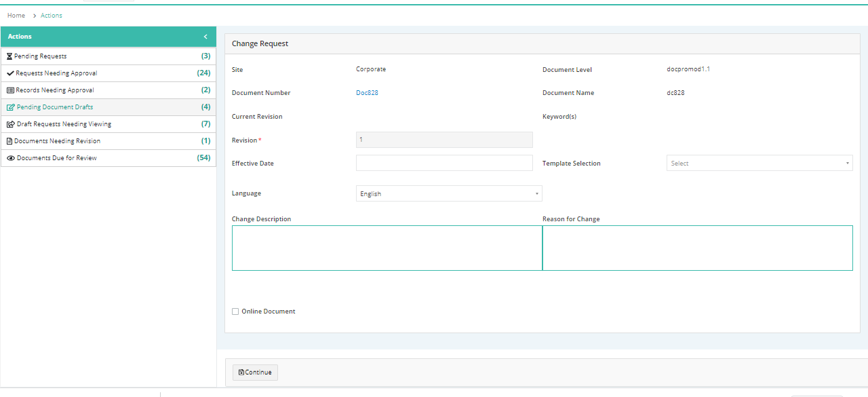Click the Revision field showing 1
The image size is (868, 397).
(x=444, y=140)
